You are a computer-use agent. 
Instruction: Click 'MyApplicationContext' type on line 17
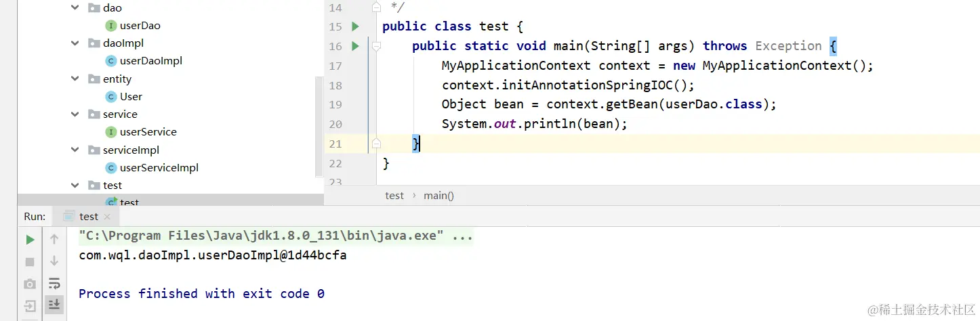pos(516,66)
